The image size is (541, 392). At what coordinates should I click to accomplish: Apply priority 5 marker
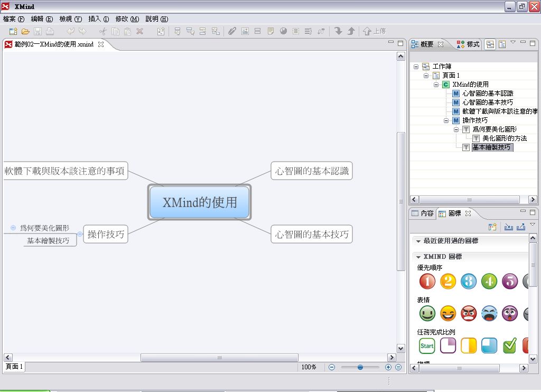click(x=510, y=281)
